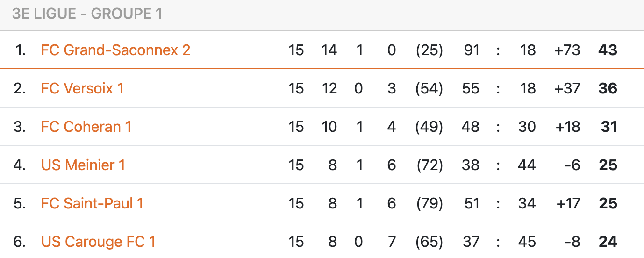Open the FC Saint-Paul 1 team link
The height and width of the screenshot is (258, 644).
point(92,203)
